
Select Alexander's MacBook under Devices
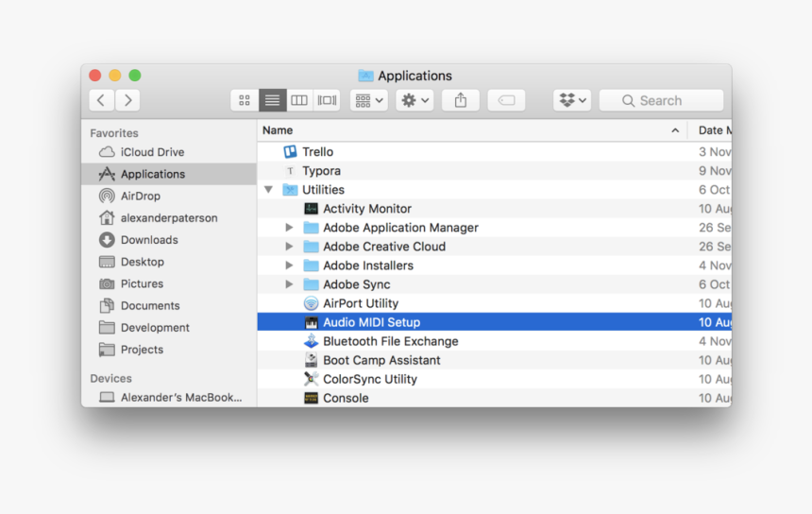[x=181, y=398]
